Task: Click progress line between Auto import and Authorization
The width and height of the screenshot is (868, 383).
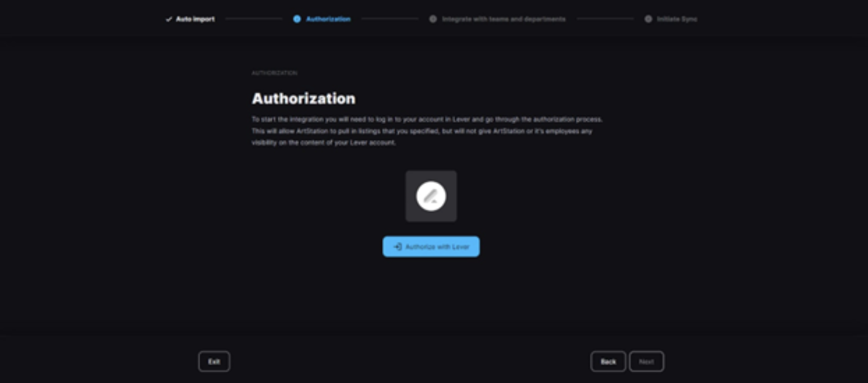Action: click(x=254, y=19)
